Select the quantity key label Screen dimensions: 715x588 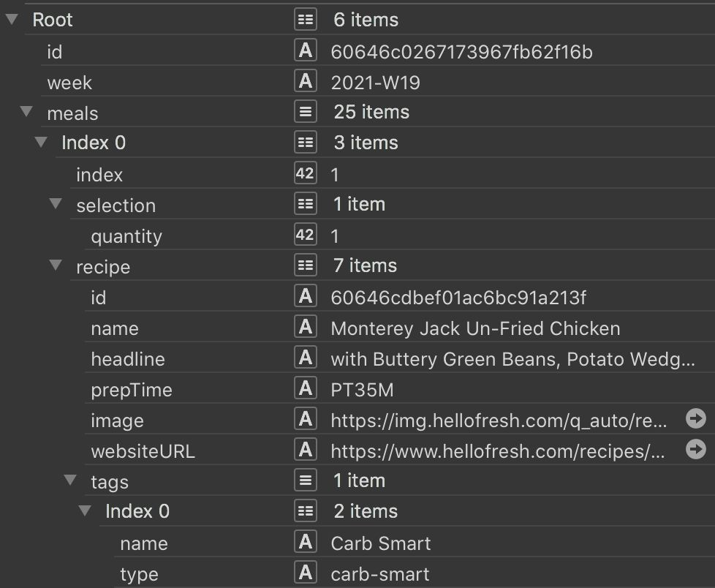126,236
